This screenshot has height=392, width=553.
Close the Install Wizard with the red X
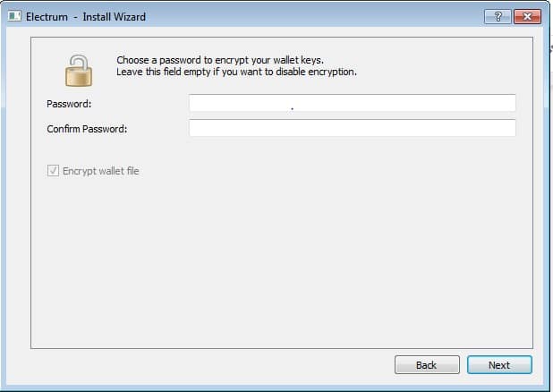pyautogui.click(x=527, y=17)
